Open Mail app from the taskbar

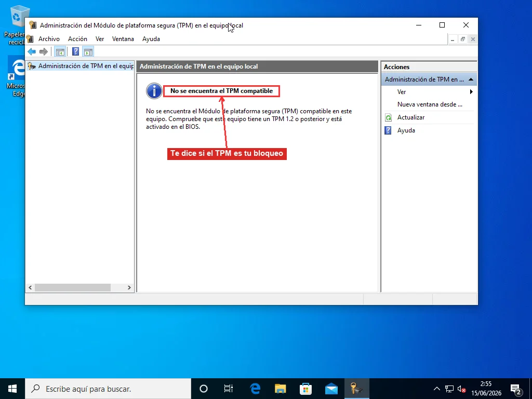tap(331, 389)
